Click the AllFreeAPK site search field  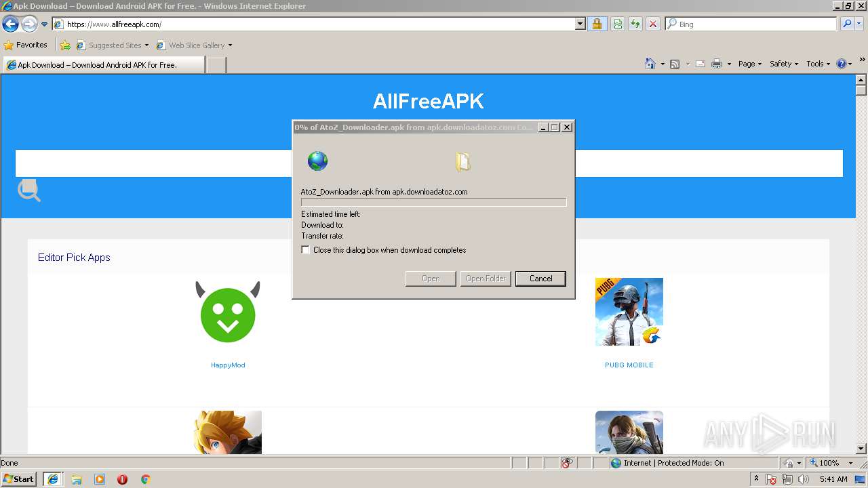[x=429, y=163]
